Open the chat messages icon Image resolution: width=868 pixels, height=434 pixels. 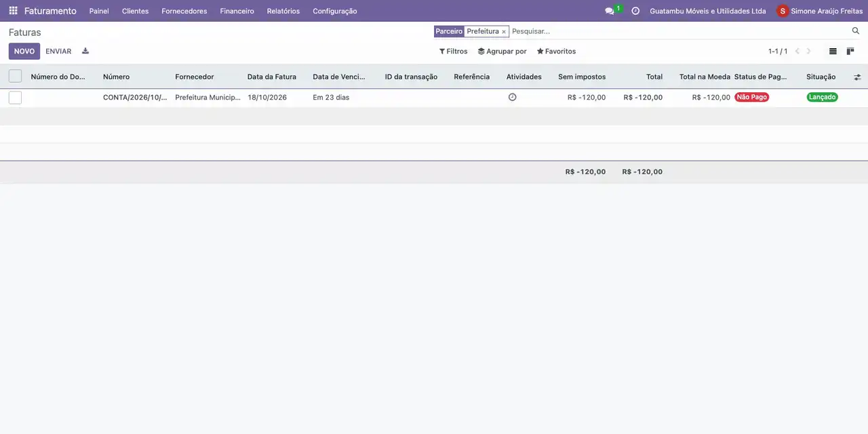[x=610, y=11]
